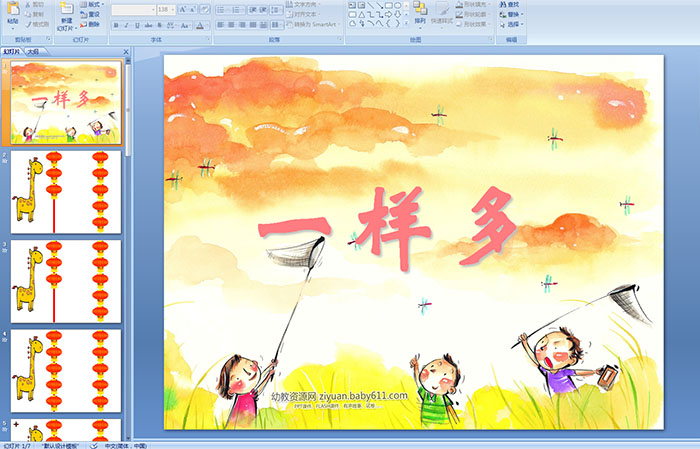Justify the paragraph text
700x449 pixels.
(253, 25)
